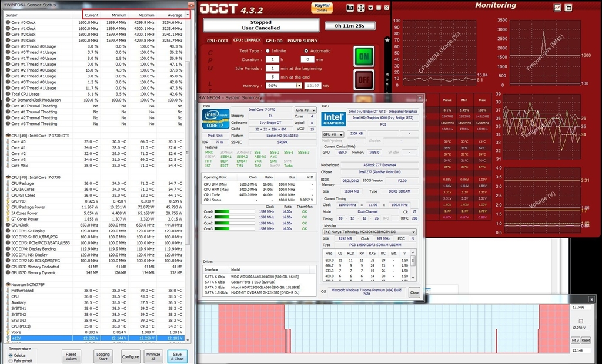Click the Monitoring panel detach windows icon
The width and height of the screenshot is (602, 364).
point(568,7)
